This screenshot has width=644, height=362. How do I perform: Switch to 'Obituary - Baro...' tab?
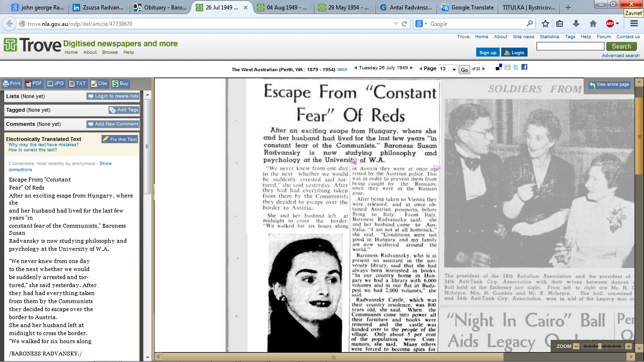pyautogui.click(x=160, y=8)
